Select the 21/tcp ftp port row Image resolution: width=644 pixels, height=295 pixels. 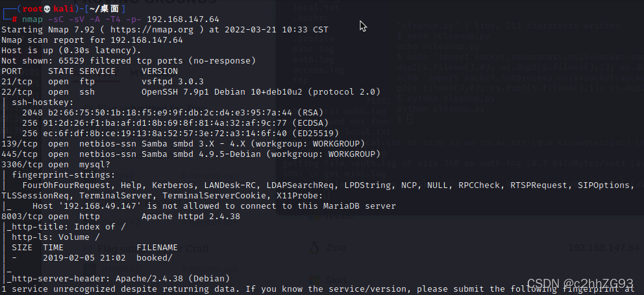pos(103,82)
